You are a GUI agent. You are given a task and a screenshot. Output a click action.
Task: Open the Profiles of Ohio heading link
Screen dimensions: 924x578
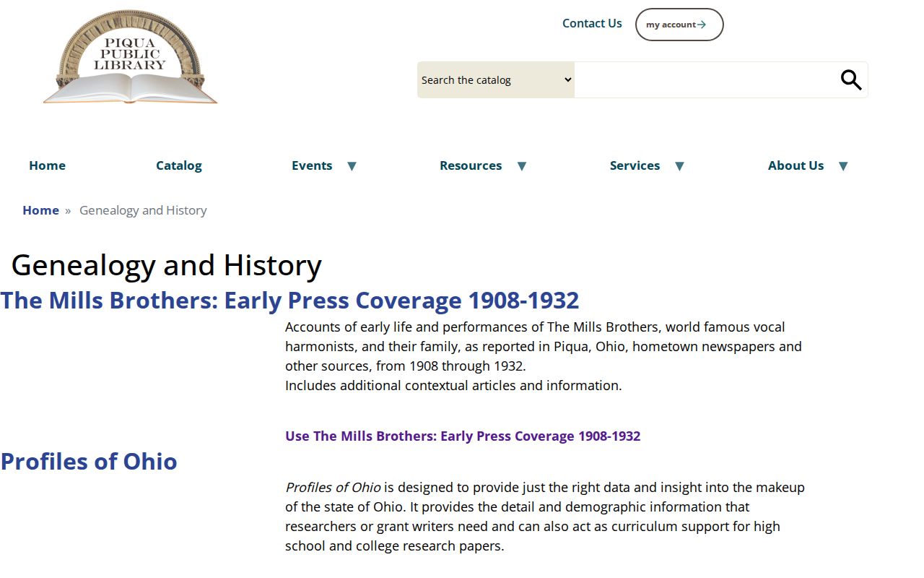tap(89, 461)
